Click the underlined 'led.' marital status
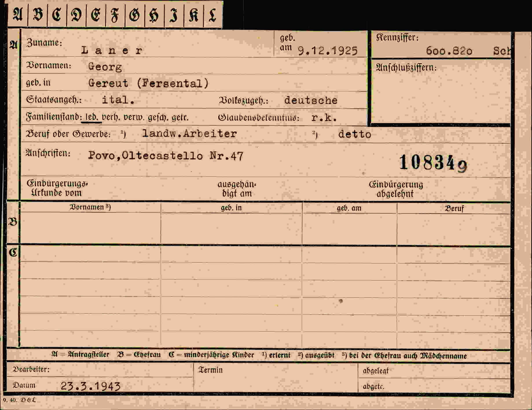The image size is (532, 410). click(x=92, y=117)
